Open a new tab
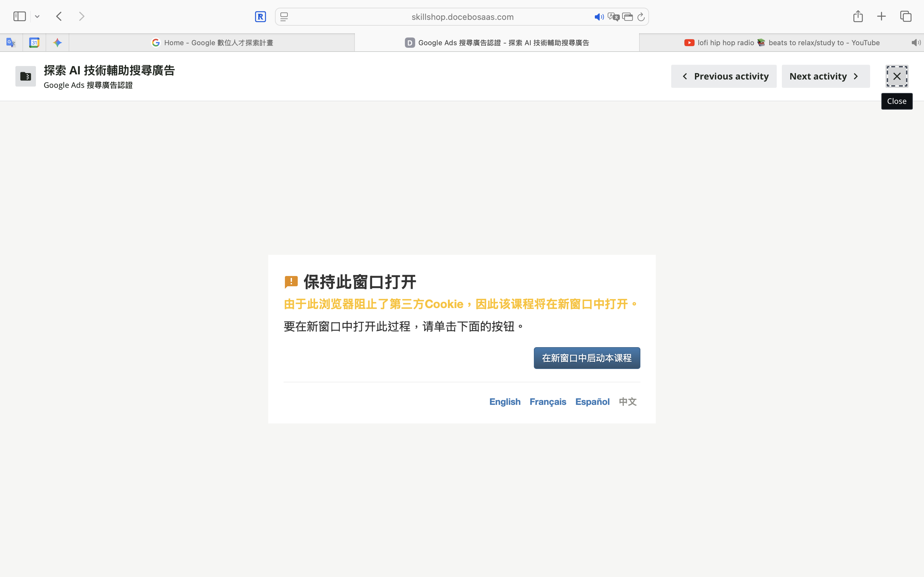The height and width of the screenshot is (577, 924). [881, 16]
